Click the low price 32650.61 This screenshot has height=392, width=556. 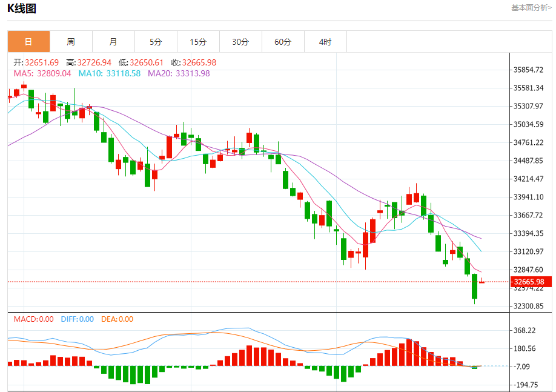(147, 62)
